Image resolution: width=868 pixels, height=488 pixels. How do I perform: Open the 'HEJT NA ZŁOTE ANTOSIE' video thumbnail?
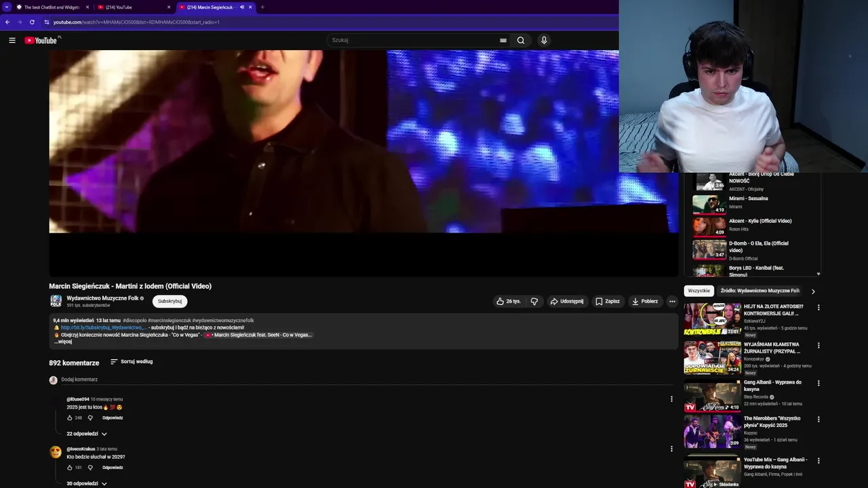(x=712, y=319)
